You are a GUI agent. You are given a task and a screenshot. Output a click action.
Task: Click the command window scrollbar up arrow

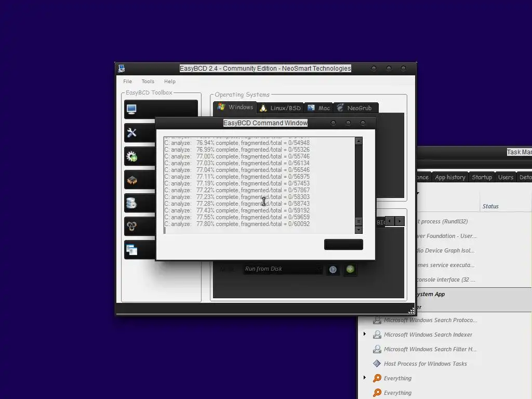click(x=358, y=141)
